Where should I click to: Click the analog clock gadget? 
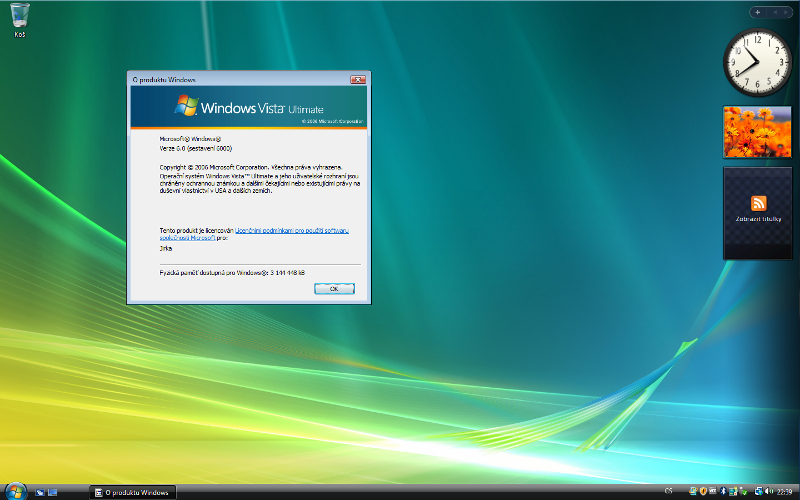tap(757, 62)
